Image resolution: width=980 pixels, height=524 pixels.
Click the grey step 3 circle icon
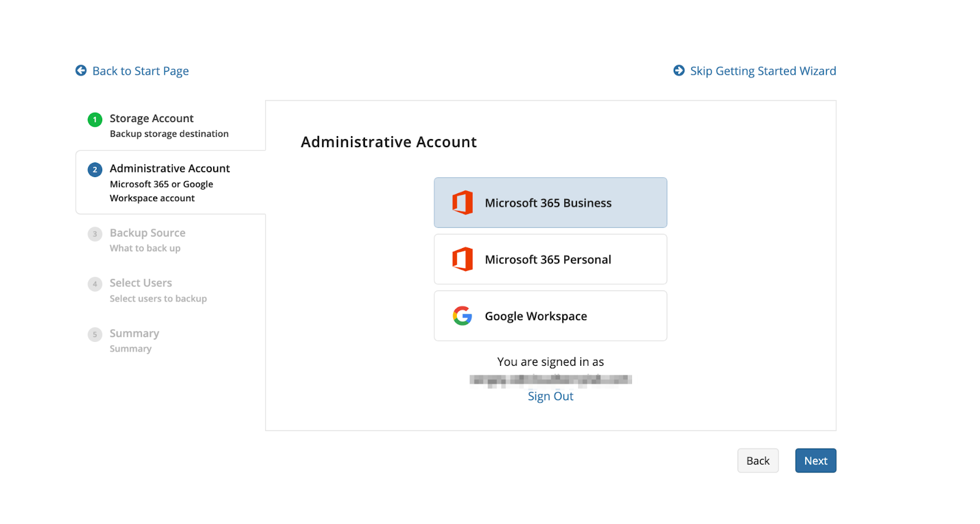[x=95, y=234]
